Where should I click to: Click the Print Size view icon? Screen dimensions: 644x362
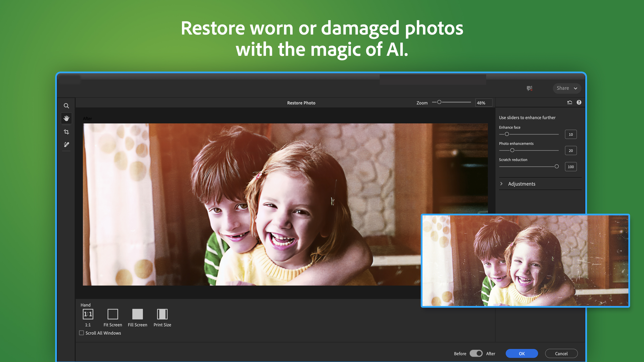pos(162,315)
